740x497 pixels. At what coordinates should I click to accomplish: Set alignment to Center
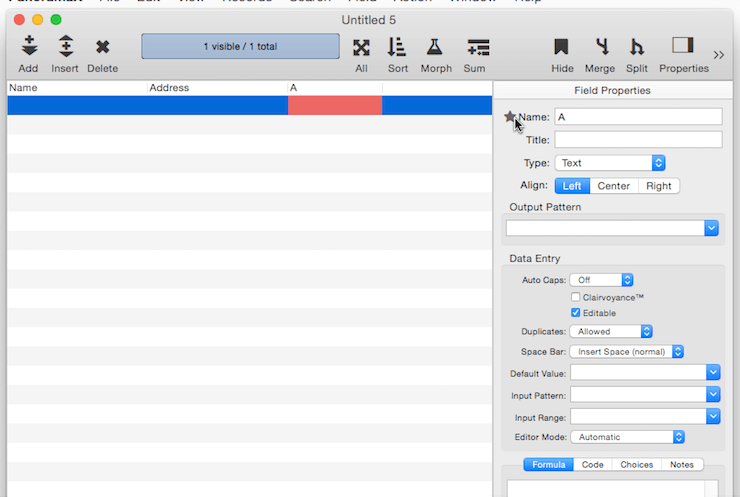pos(614,186)
